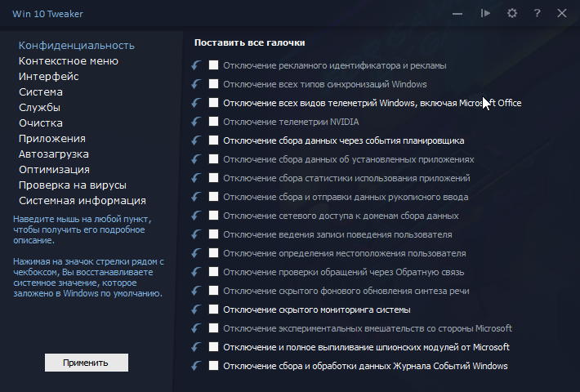
Task: Check the 'Отключение телеметрии NVIDIA' box
Action: [213, 122]
